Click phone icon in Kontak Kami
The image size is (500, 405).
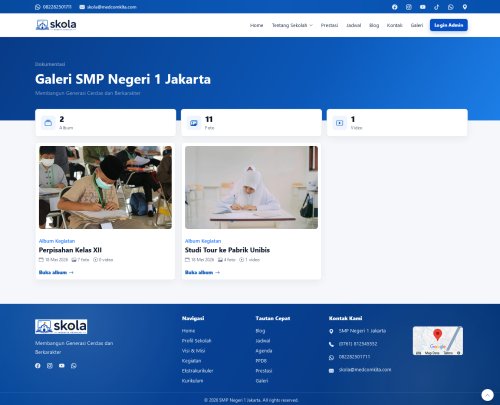tap(331, 344)
